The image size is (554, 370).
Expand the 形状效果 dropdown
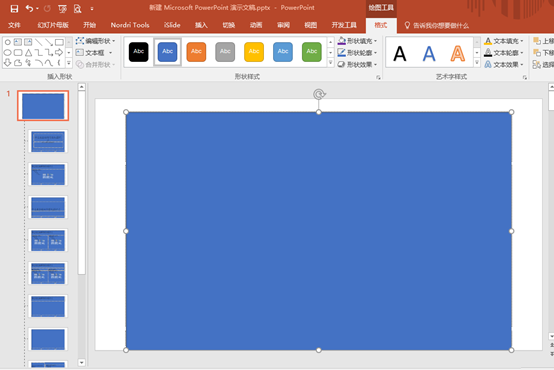point(357,64)
